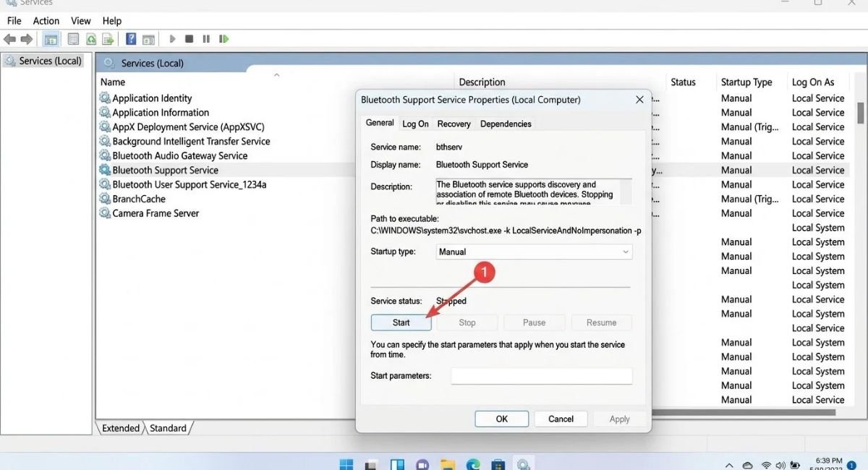Click the Apply button
Screen dimensions: 868x470
click(x=620, y=419)
